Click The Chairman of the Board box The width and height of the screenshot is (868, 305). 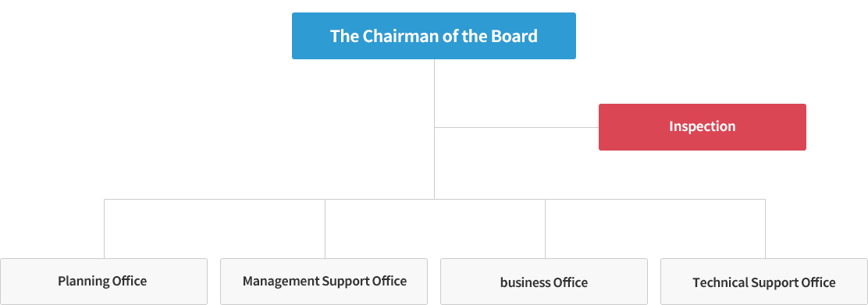coord(433,36)
